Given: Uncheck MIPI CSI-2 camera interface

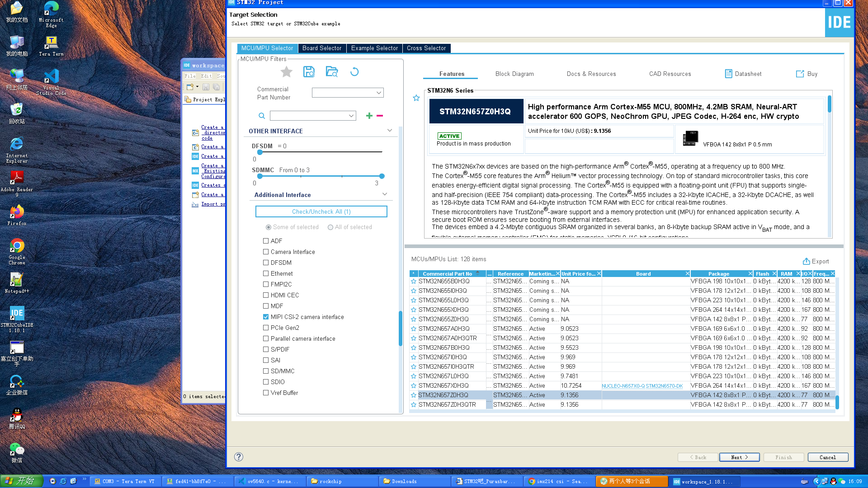Looking at the screenshot, I should point(266,317).
